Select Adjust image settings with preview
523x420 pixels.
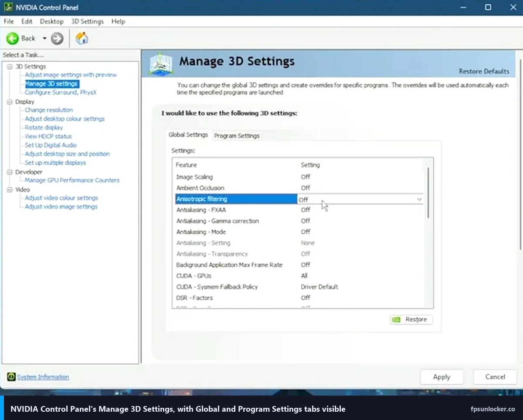click(x=71, y=75)
